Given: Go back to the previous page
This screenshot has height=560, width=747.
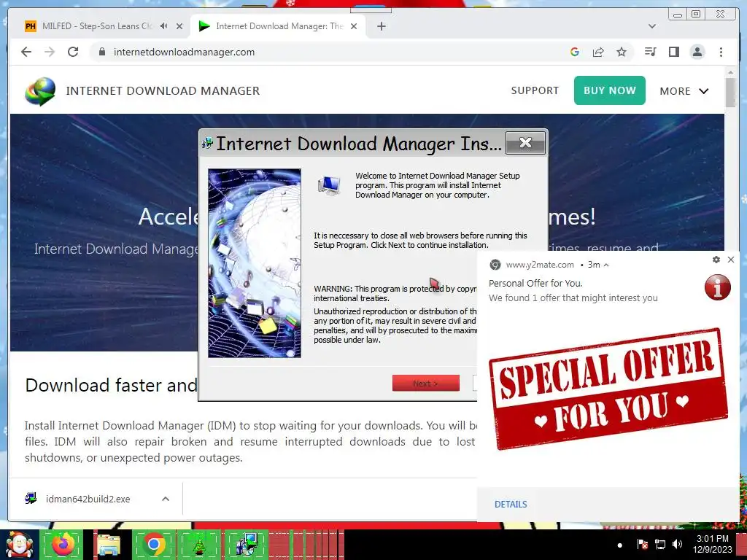Looking at the screenshot, I should point(26,52).
